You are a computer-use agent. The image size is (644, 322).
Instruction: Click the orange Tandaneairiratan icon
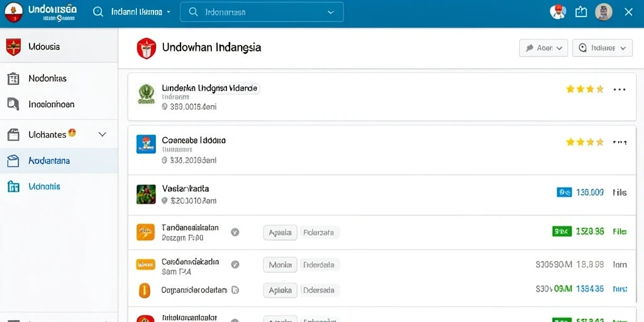[145, 232]
